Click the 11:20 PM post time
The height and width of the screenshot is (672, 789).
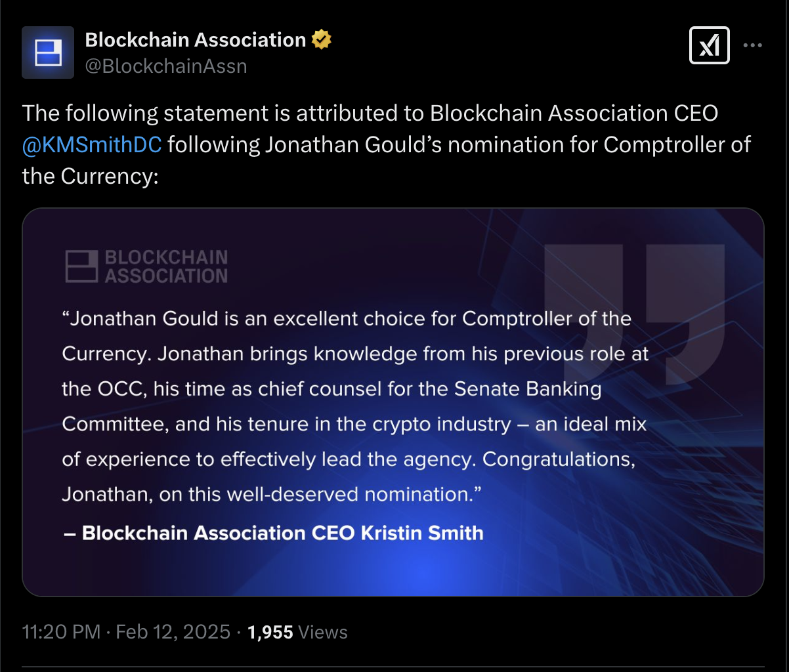(x=61, y=632)
